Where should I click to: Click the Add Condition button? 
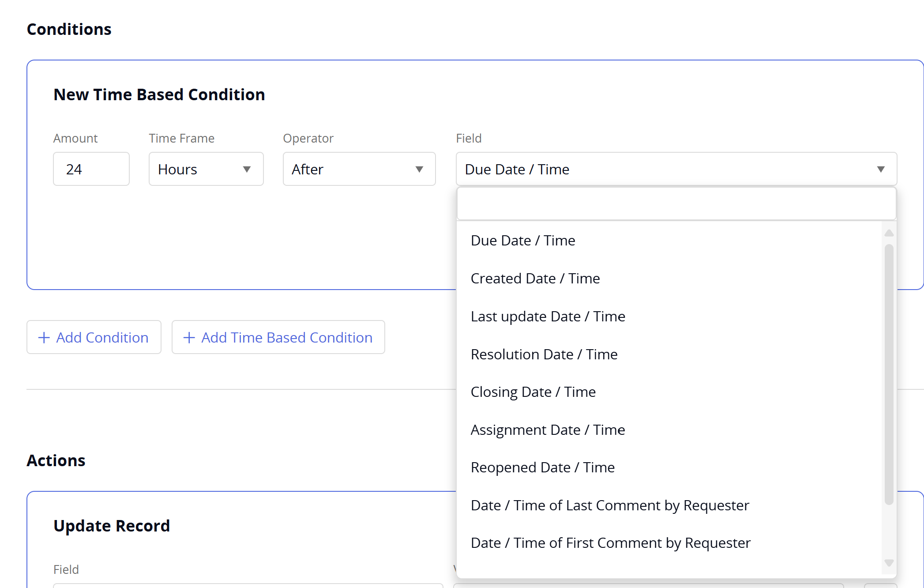coord(94,337)
